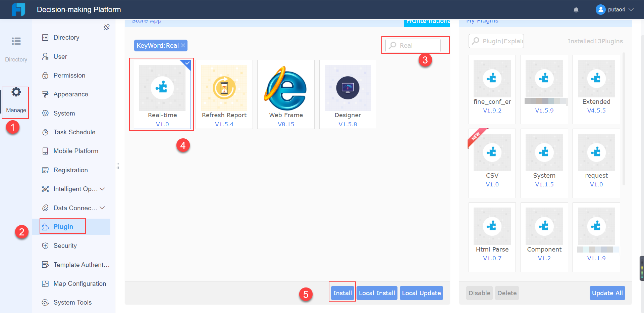644x313 pixels.
Task: Select the installed Component plugin icon
Action: coord(544,226)
